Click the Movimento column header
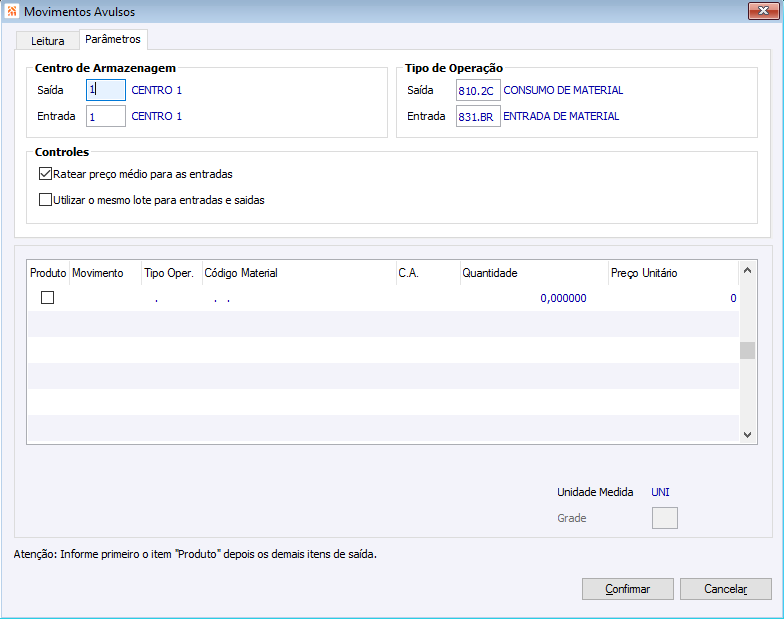 [x=106, y=273]
